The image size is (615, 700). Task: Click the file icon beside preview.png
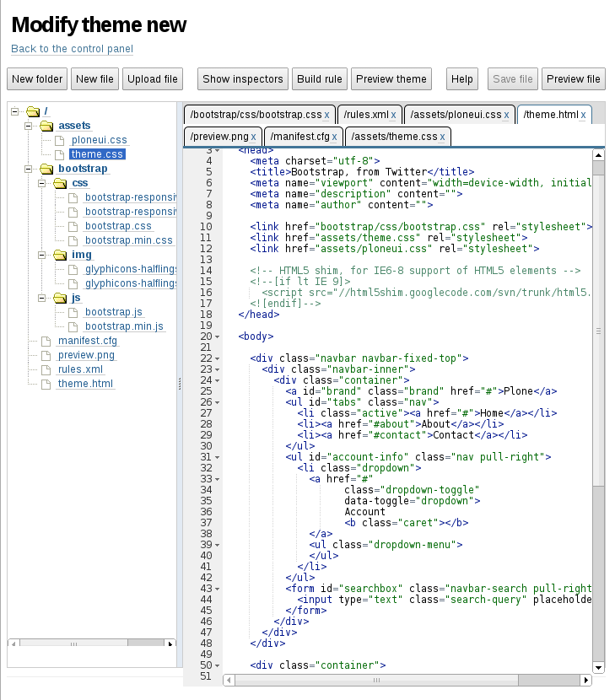[x=46, y=356]
